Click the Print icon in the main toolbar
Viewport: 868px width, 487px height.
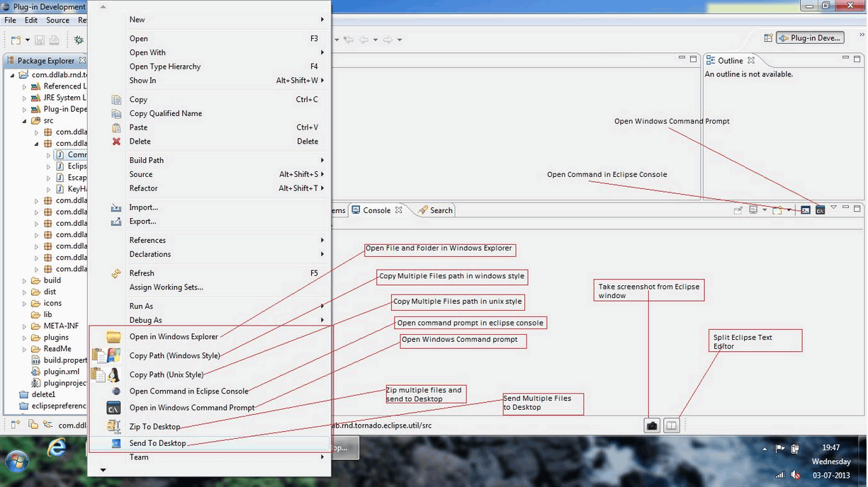(54, 40)
